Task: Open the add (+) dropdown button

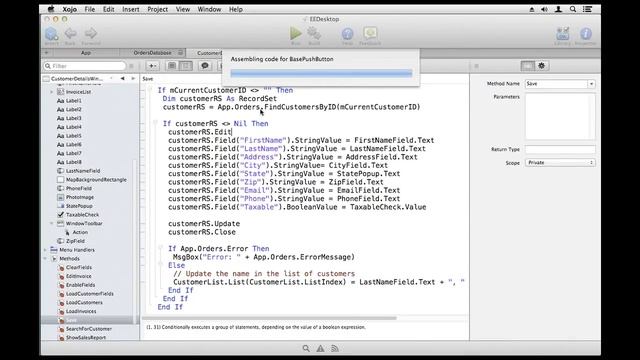Action: coord(152,66)
